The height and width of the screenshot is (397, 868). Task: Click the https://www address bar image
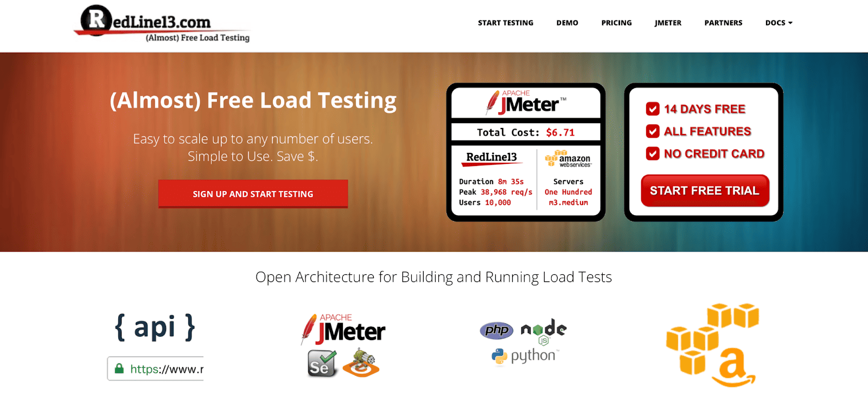156,369
